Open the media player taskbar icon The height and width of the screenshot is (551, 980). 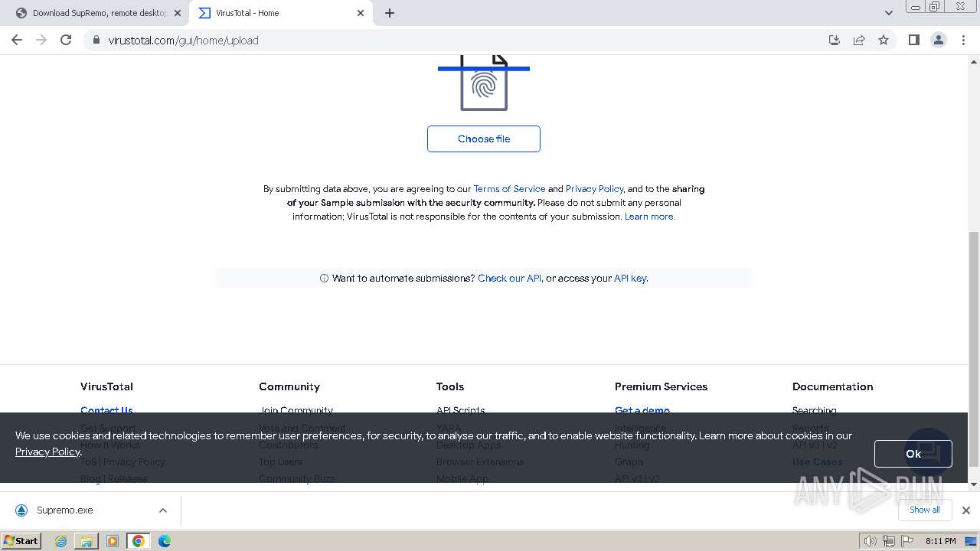[113, 541]
